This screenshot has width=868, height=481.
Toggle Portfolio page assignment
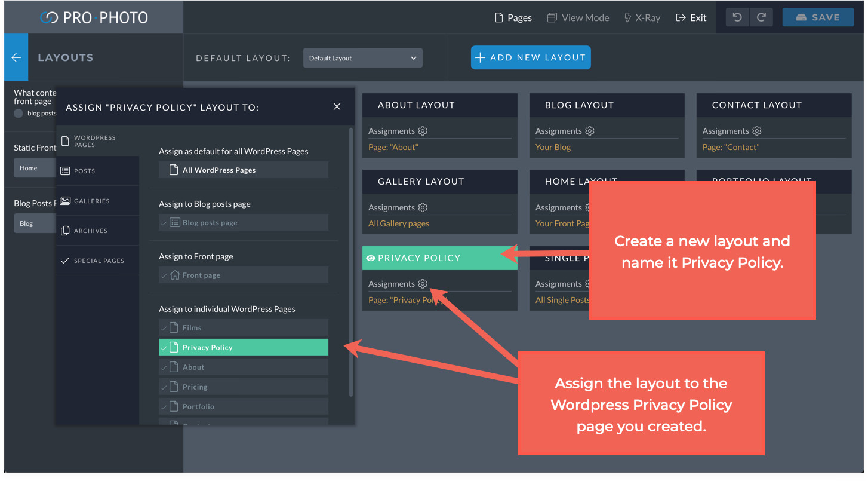(244, 406)
